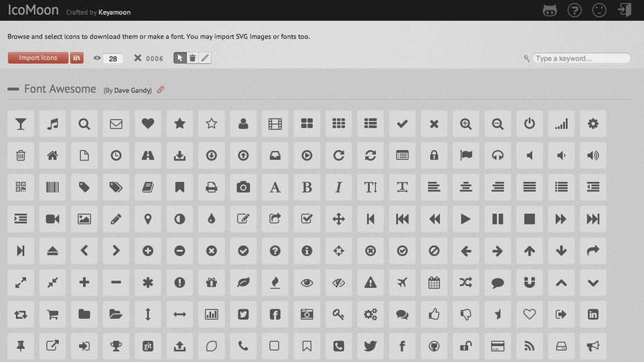Select the QR code icon
The image size is (644, 362).
21,187
